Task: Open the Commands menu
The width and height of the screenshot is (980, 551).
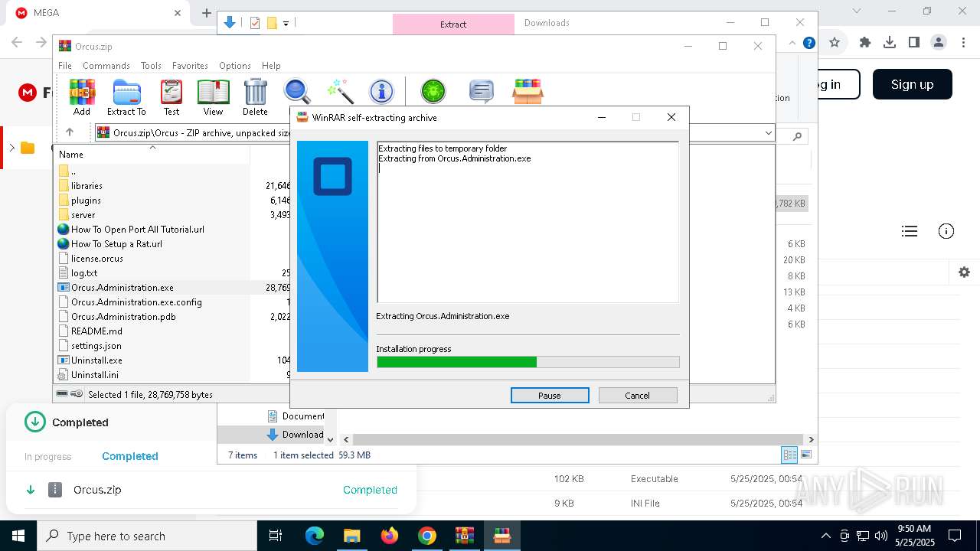Action: click(x=106, y=66)
